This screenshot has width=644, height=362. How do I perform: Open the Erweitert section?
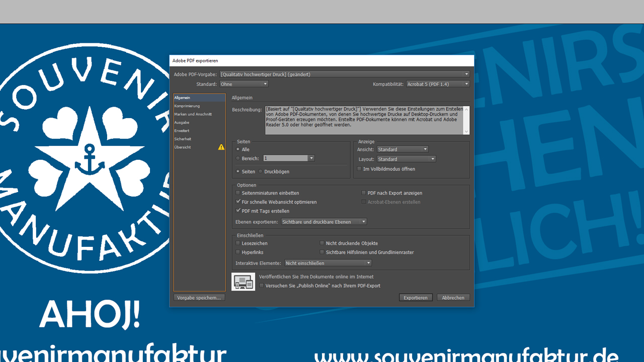point(199,131)
